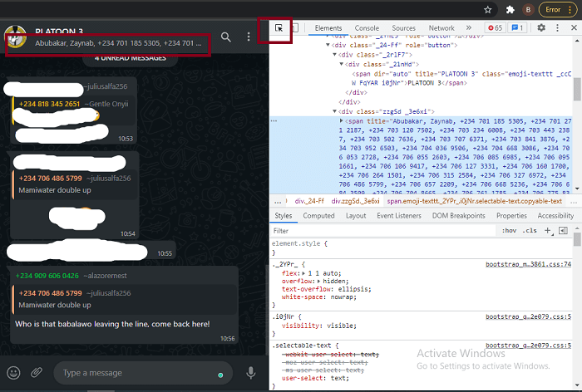The width and height of the screenshot is (582, 392).
Task: Open the WhatsApp chat menu dots
Action: [249, 37]
